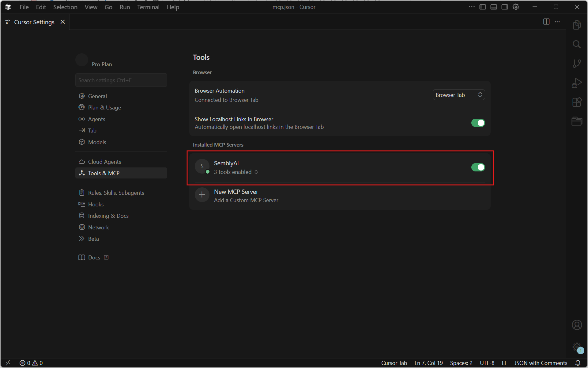This screenshot has width=588, height=368.
Task: Open the Run and Debug icon
Action: tap(576, 83)
